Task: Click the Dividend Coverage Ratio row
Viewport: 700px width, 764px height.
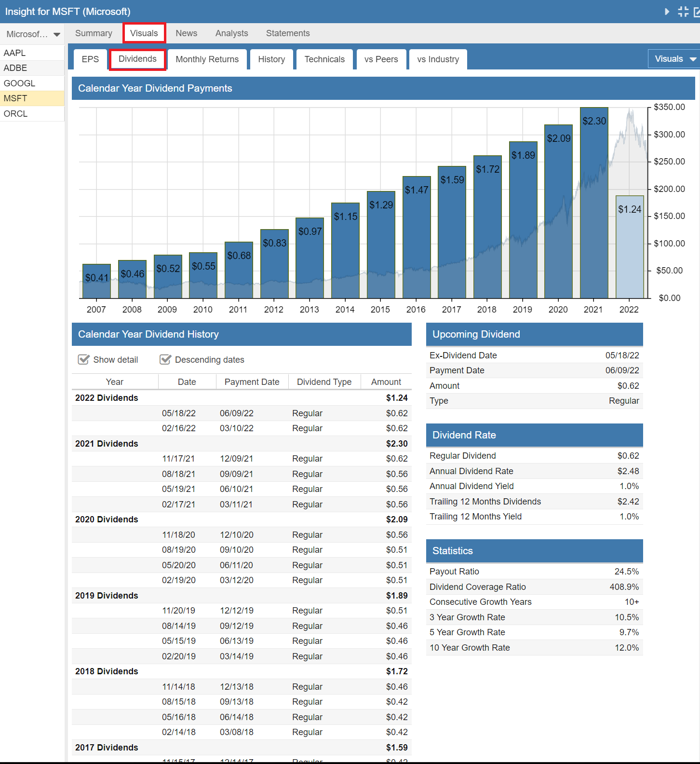Action: point(535,587)
